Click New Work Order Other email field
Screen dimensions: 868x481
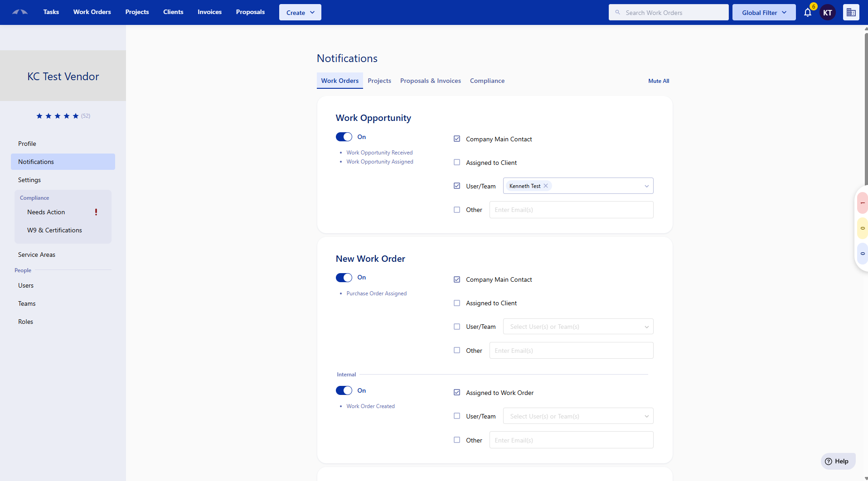(571, 351)
